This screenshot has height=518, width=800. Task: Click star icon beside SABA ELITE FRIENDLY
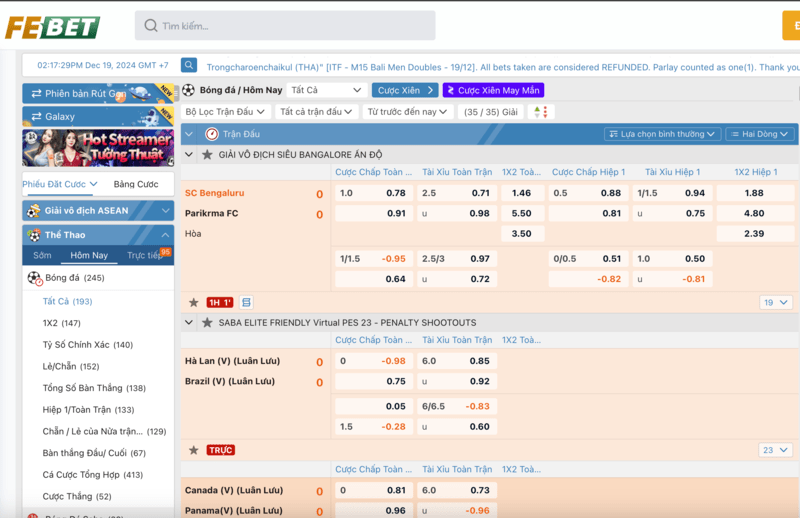point(207,323)
